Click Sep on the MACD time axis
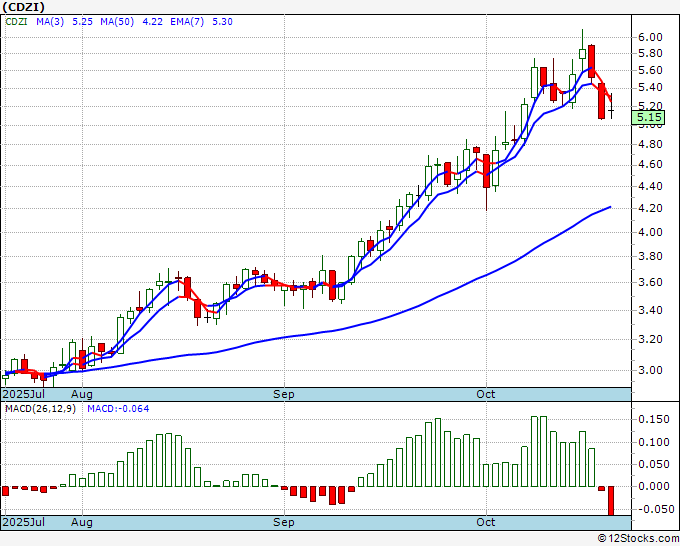680x546 pixels. (283, 522)
